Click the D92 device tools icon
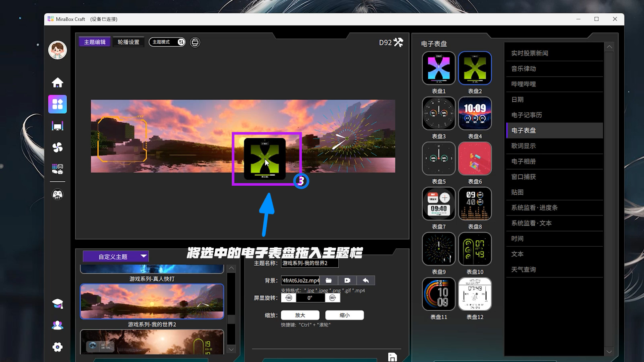The width and height of the screenshot is (644, 362). click(x=398, y=43)
